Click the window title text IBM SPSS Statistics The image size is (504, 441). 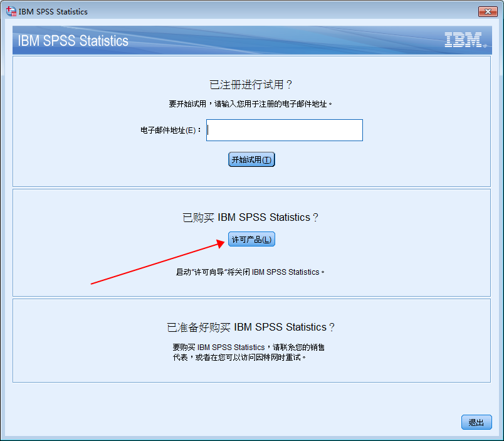[x=53, y=11]
